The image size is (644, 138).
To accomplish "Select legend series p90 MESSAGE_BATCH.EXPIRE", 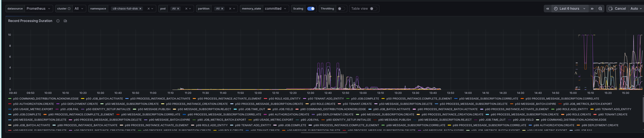I will click(x=170, y=120).
